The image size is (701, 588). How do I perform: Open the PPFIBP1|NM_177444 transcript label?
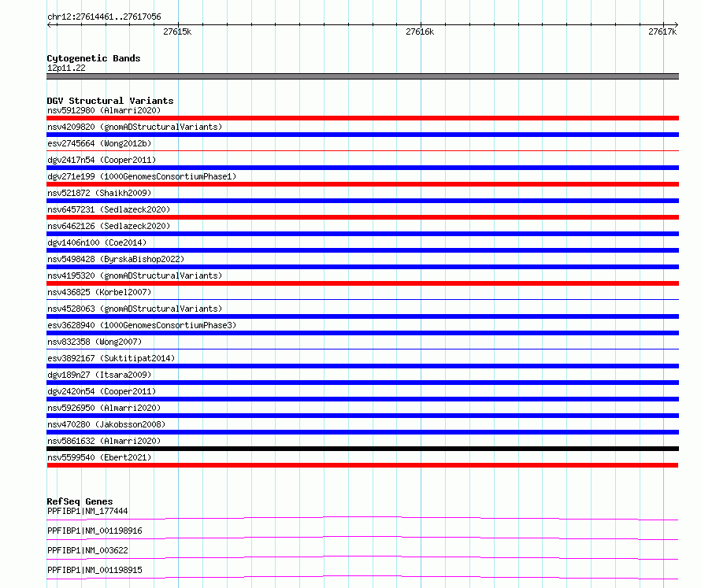87,511
